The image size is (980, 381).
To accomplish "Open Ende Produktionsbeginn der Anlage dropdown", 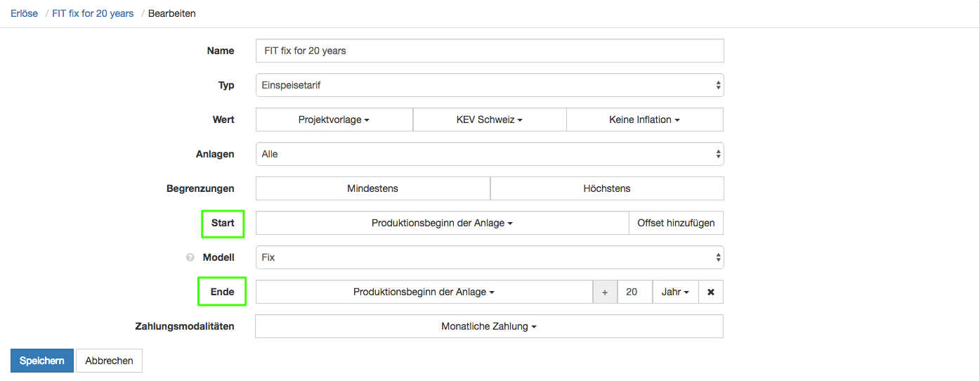I will point(424,292).
